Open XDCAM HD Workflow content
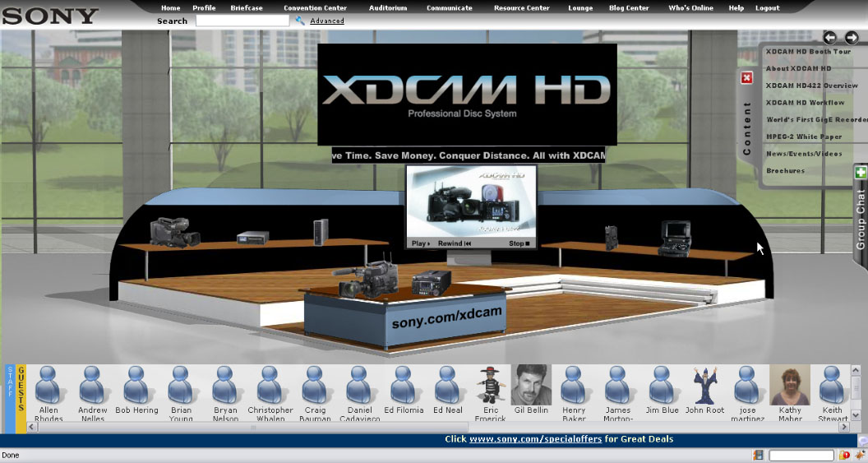 (805, 103)
